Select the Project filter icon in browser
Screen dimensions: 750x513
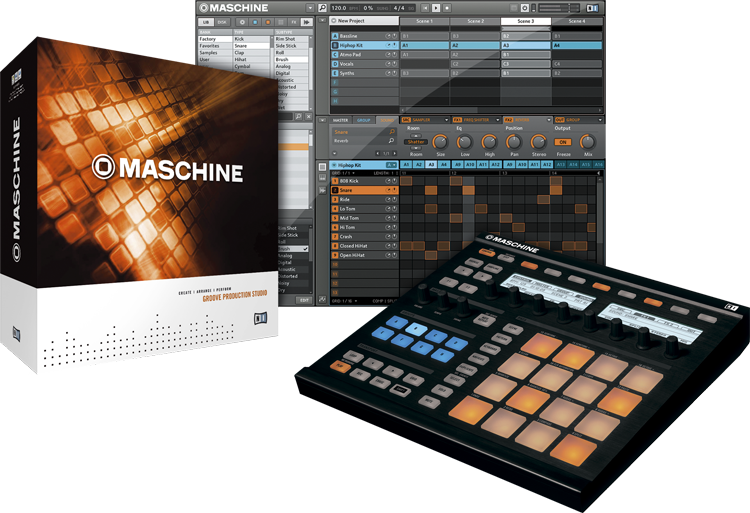click(x=242, y=22)
